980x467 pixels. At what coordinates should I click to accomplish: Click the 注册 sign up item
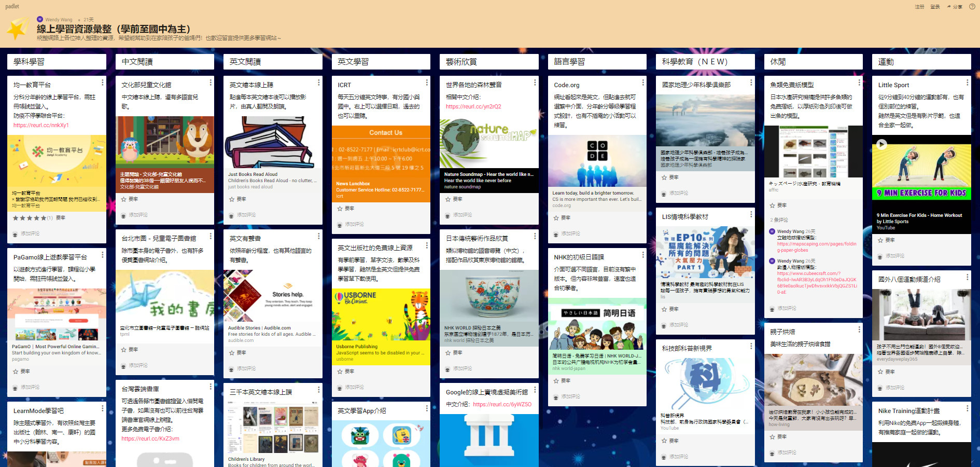(x=919, y=7)
